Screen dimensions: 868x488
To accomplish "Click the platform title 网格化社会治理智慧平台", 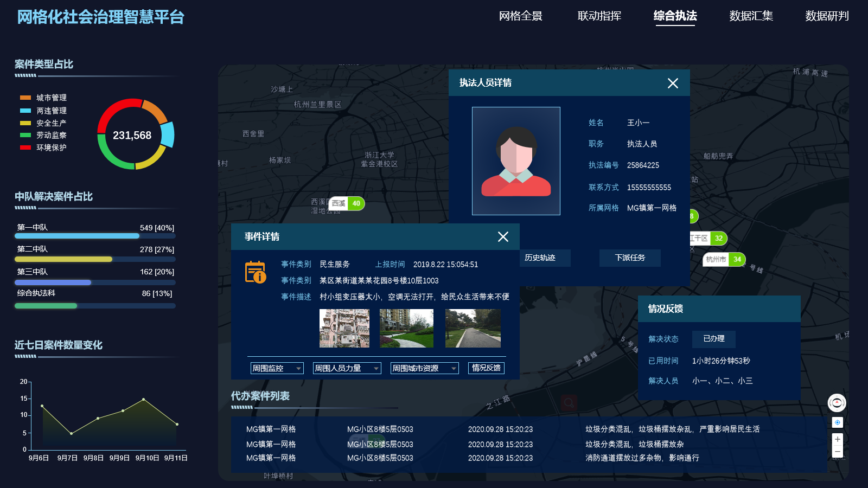I will (101, 17).
